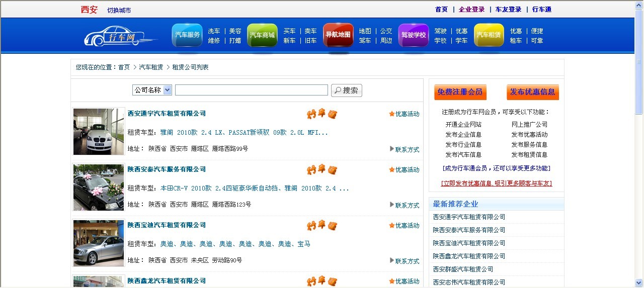This screenshot has width=644, height=288.
Task: Click 首页 in the breadcrumb
Action: point(124,67)
